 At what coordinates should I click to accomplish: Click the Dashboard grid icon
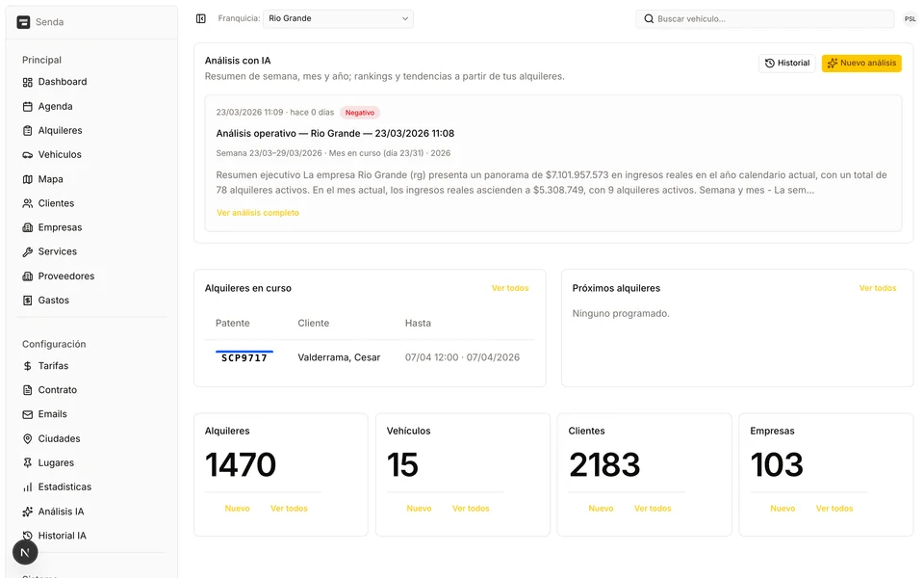pyautogui.click(x=28, y=82)
